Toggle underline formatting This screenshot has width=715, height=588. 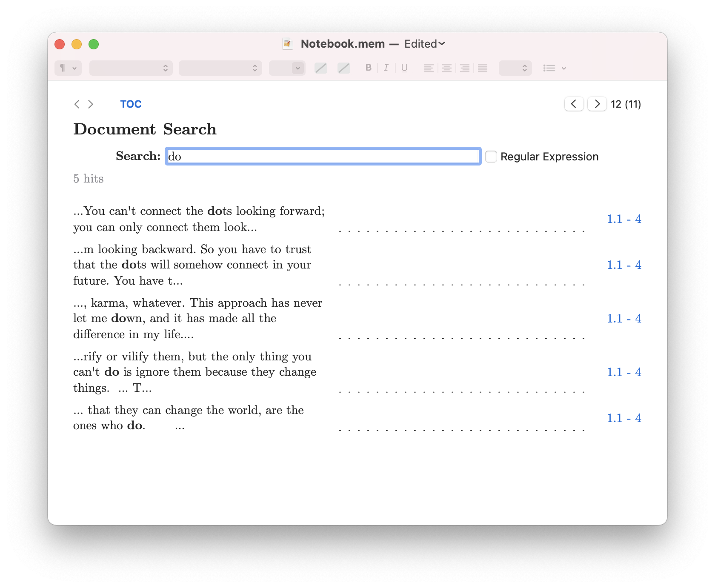click(x=404, y=68)
